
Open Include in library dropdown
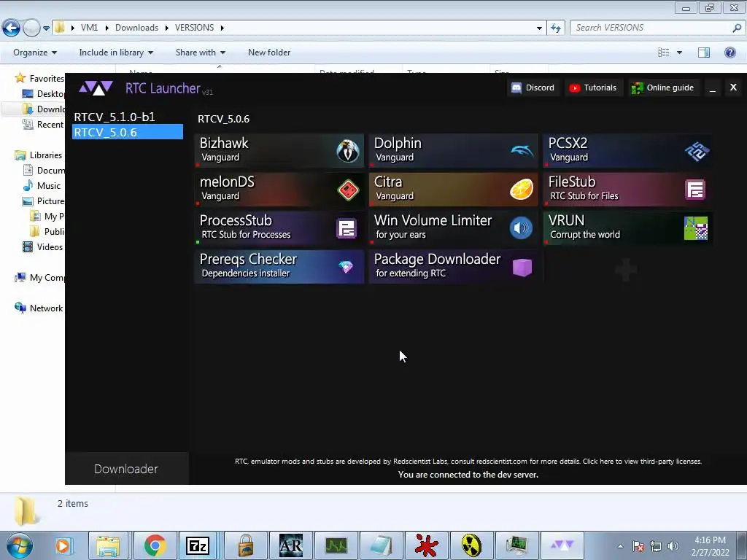click(116, 52)
